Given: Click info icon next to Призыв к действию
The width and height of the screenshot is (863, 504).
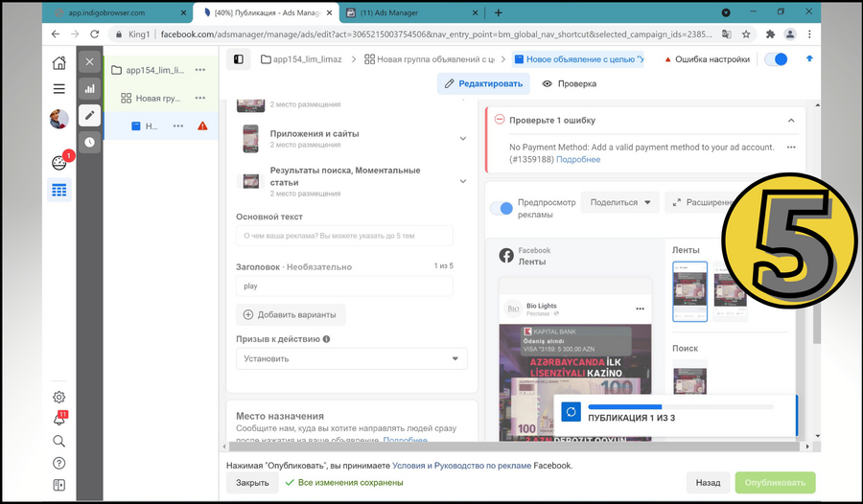Looking at the screenshot, I should point(326,339).
